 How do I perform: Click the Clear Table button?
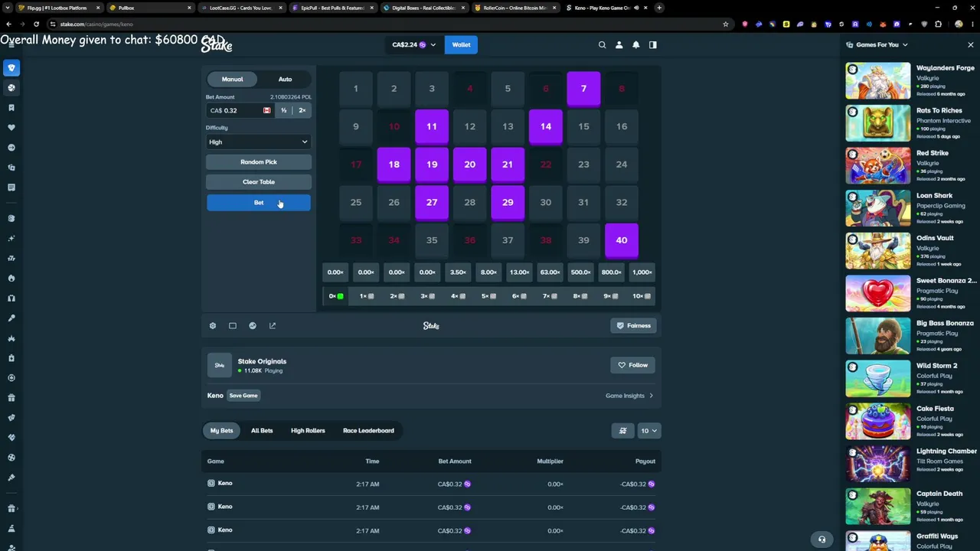tap(259, 182)
